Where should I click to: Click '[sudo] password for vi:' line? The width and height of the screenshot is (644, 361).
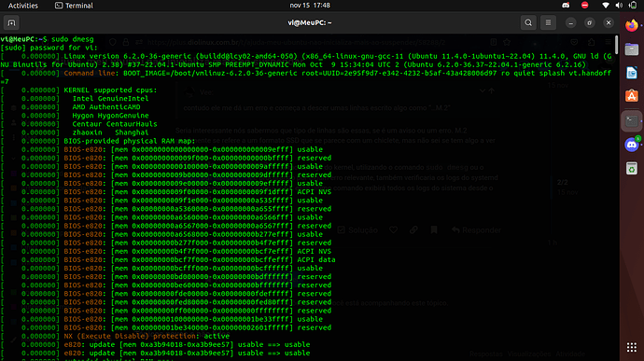[49, 48]
